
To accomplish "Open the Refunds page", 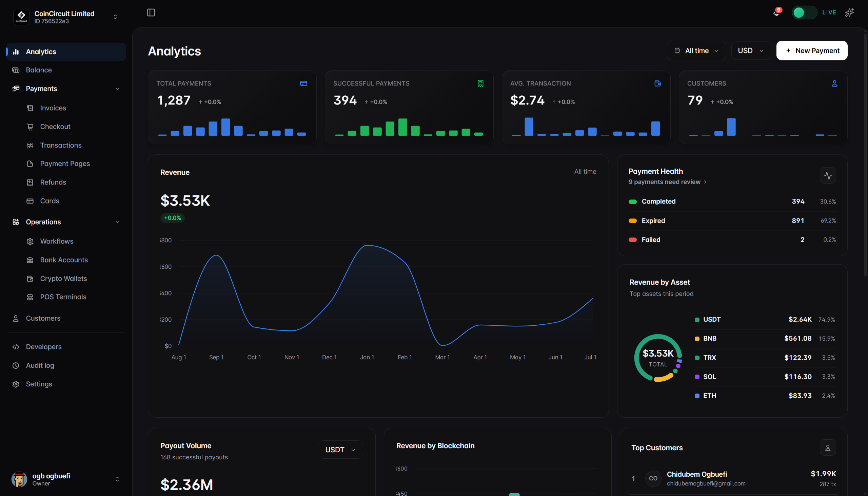I will pos(73,182).
